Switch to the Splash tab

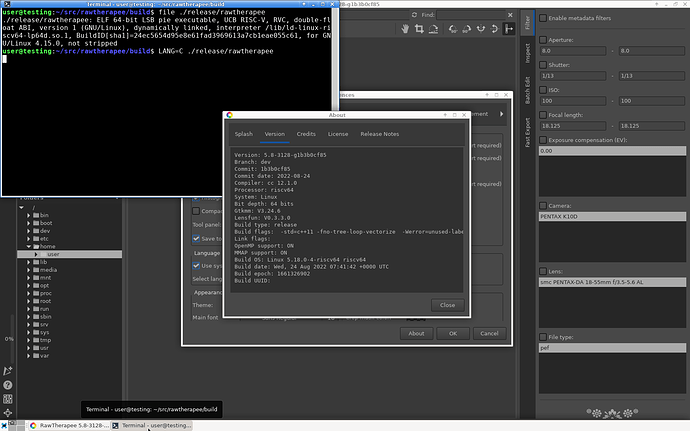(x=243, y=134)
